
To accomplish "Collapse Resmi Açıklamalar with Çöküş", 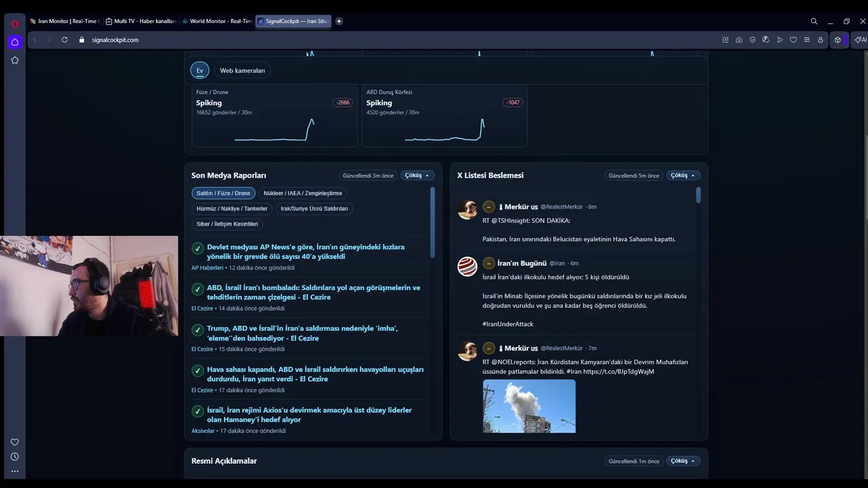I will [x=684, y=461].
